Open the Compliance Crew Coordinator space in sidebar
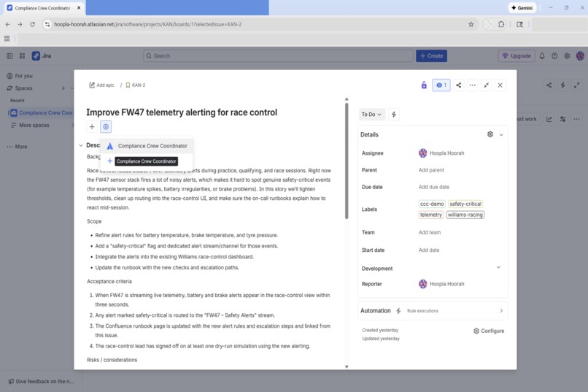The width and height of the screenshot is (588, 392). point(42,112)
